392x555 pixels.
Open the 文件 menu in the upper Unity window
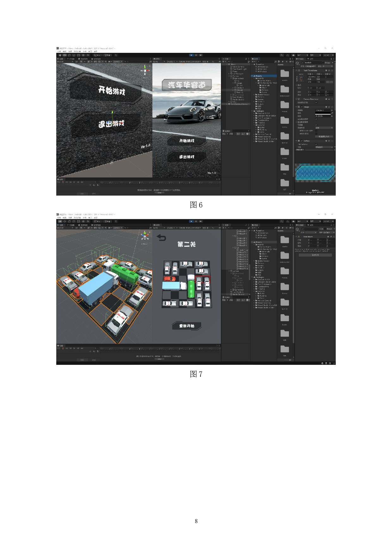click(x=59, y=51)
